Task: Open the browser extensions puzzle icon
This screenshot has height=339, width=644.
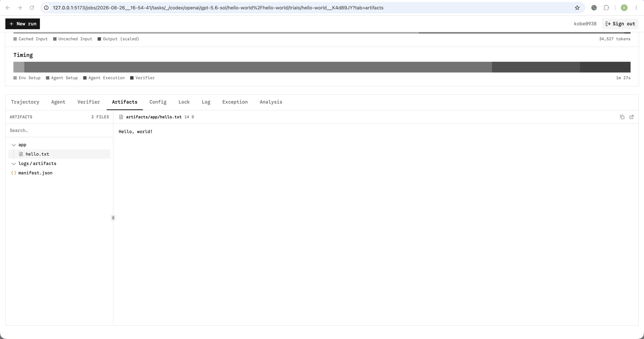Action: click(606, 8)
